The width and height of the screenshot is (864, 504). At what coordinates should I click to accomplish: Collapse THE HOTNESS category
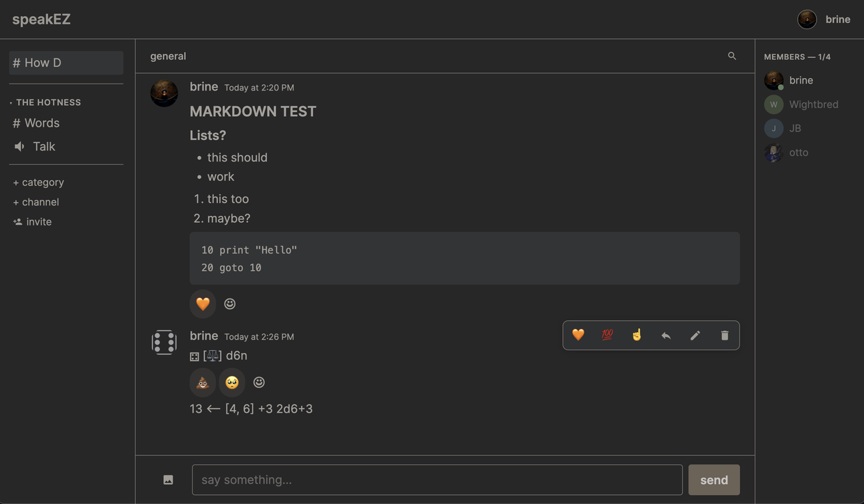[47, 102]
